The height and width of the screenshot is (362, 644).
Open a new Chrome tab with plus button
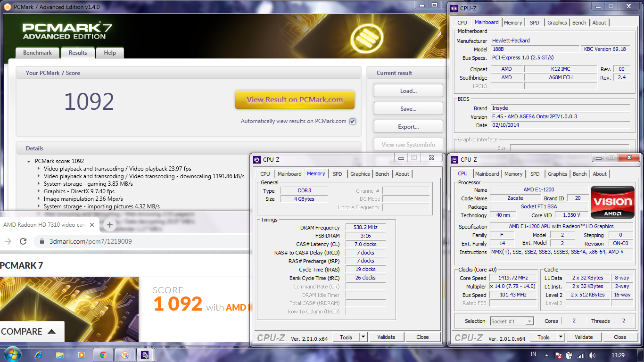110,225
